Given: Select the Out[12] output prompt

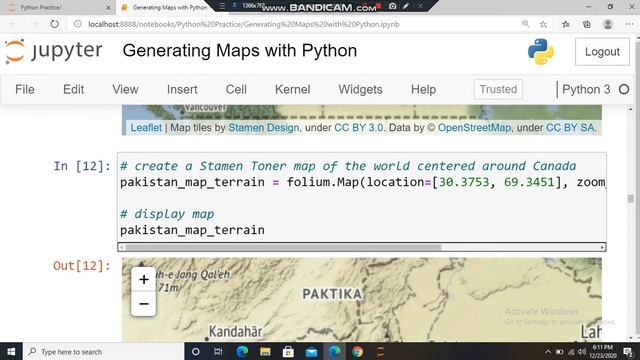Looking at the screenshot, I should pyautogui.click(x=82, y=266).
